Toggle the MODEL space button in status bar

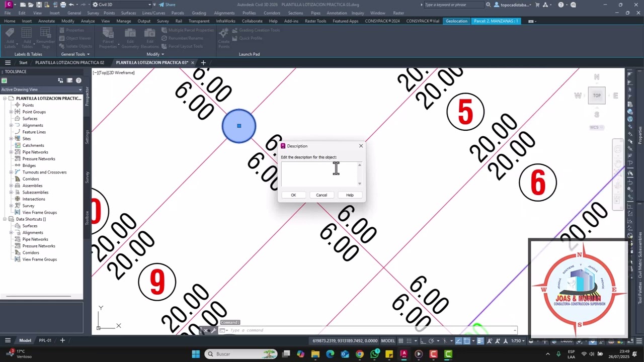(x=388, y=340)
